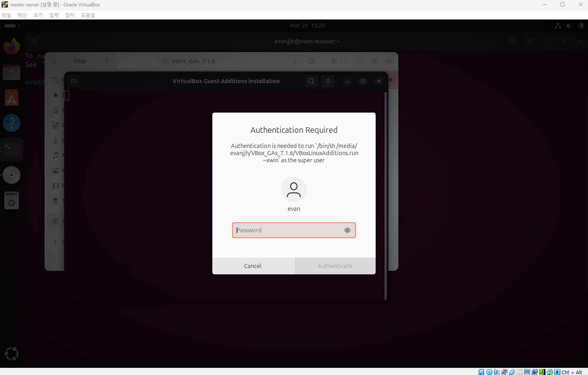Click the Trash icon in Files sidebar

56,201
